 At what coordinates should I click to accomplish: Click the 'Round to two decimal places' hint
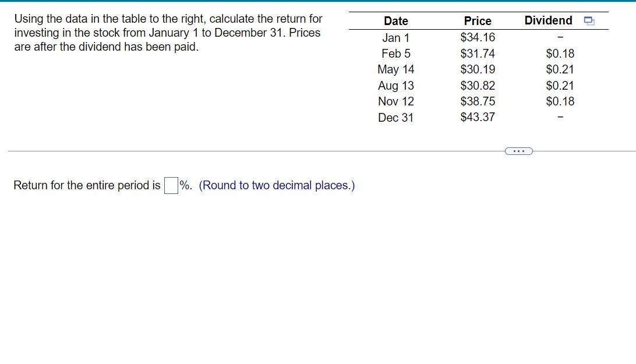(x=277, y=185)
